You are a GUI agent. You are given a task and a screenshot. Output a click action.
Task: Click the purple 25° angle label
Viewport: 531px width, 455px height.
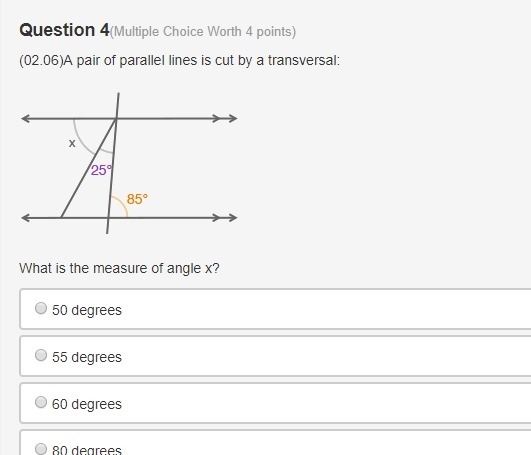tap(101, 170)
